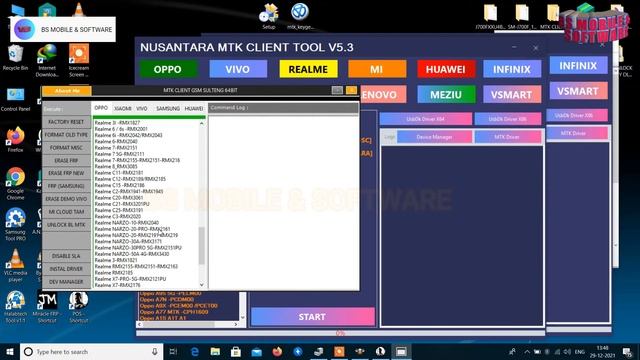This screenshot has width=640, height=360.
Task: Click the FORMAT MISC button
Action: 66,147
